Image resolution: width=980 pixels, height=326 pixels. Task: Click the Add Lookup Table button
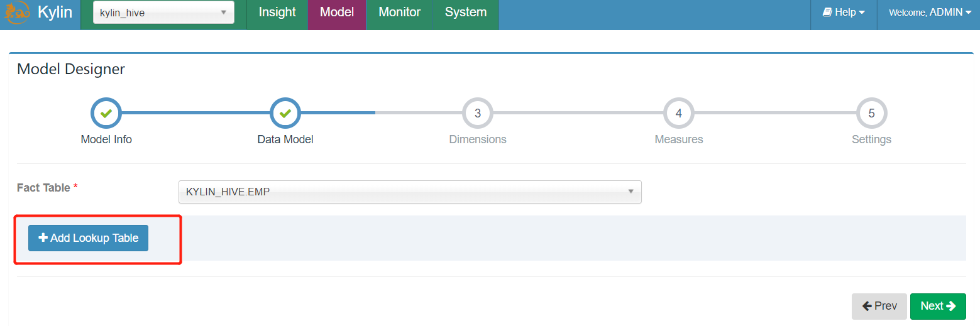88,238
